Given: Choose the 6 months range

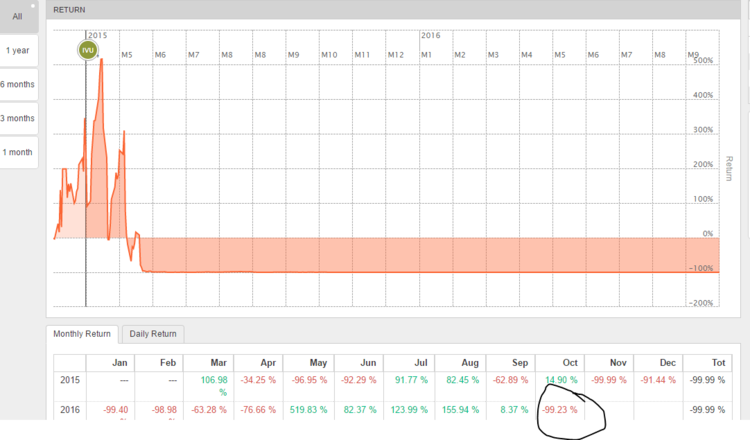Looking at the screenshot, I should [18, 84].
